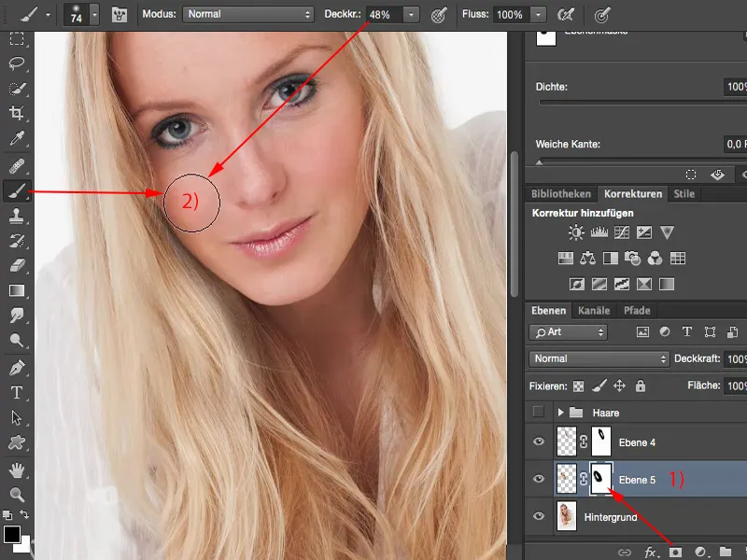Switch to the Pfade tab
747x560 pixels.
(x=637, y=311)
